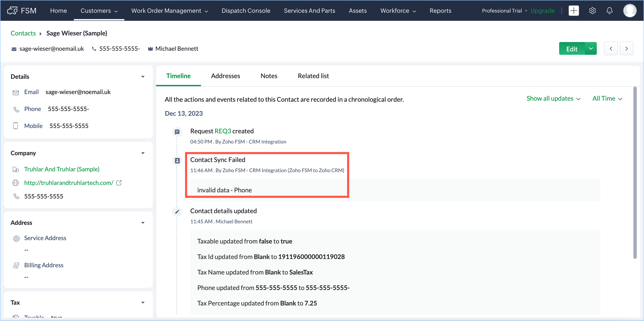Open the notifications bell
This screenshot has height=321, width=644.
click(609, 11)
